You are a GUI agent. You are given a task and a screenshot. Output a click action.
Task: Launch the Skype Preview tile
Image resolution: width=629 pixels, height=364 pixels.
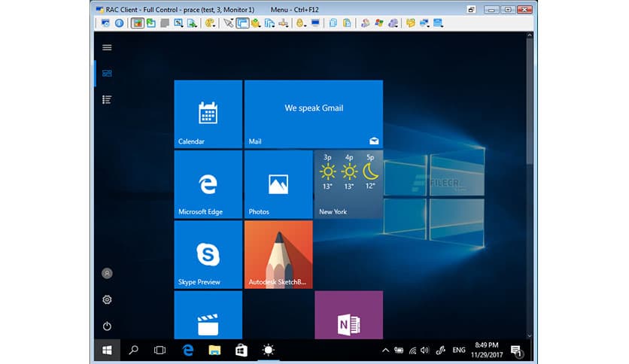click(208, 254)
